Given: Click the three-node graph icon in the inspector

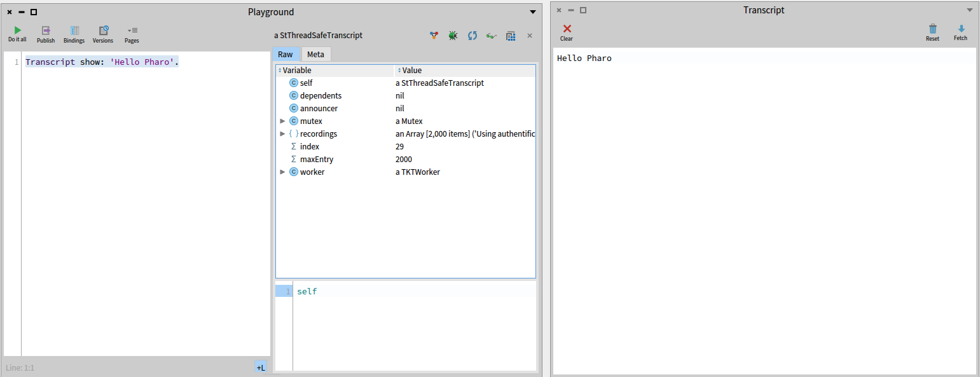Looking at the screenshot, I should click(434, 36).
